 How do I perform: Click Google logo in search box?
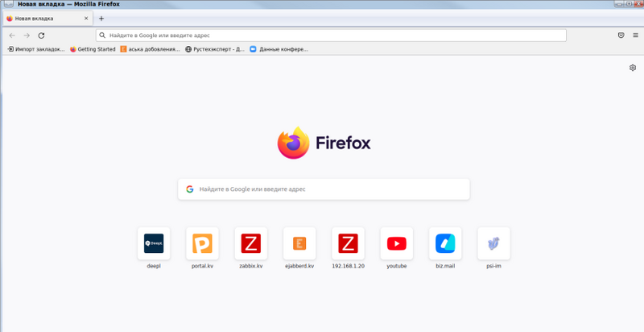pyautogui.click(x=190, y=189)
